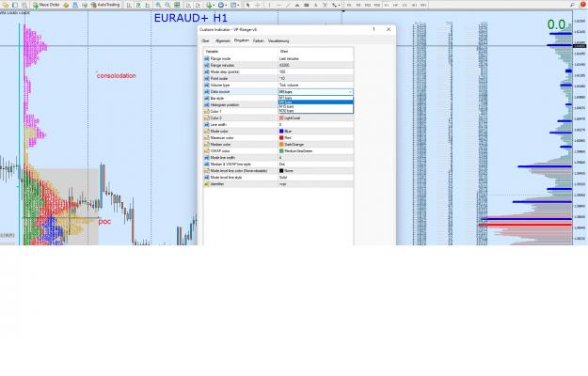Screen dimensions: 588x376
Task: Open the Allgemein tab
Action: click(x=223, y=40)
